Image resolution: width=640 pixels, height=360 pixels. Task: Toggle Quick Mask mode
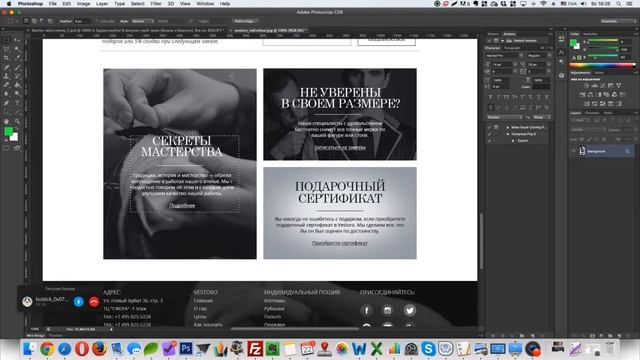coord(7,148)
